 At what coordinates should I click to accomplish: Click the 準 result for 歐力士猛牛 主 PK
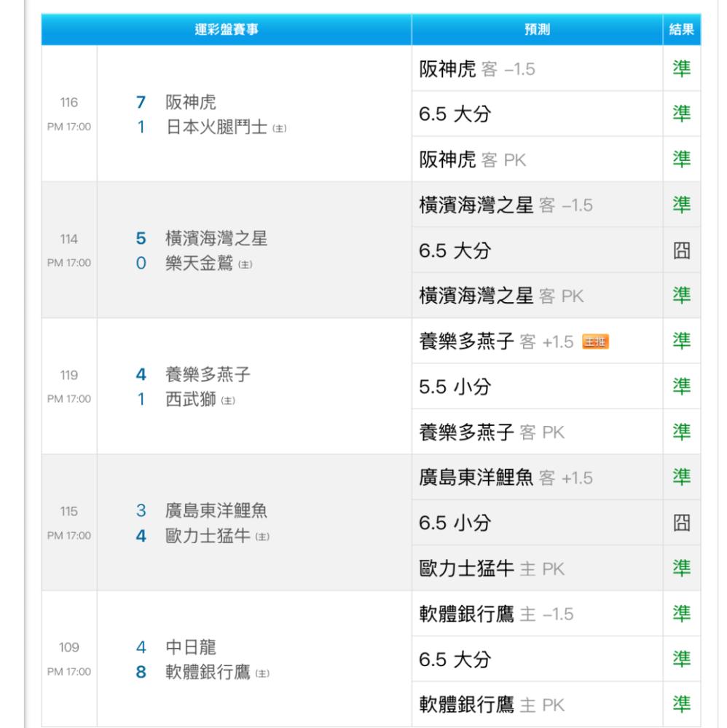[x=682, y=569]
